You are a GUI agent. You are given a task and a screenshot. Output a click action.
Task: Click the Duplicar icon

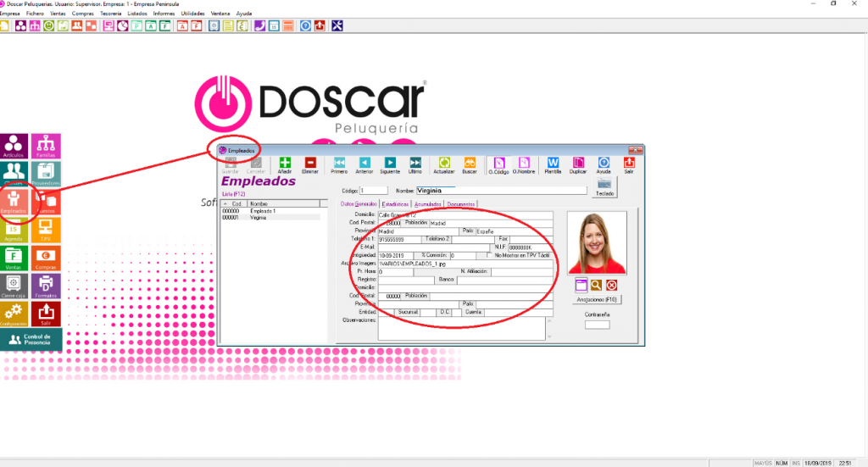tap(578, 165)
